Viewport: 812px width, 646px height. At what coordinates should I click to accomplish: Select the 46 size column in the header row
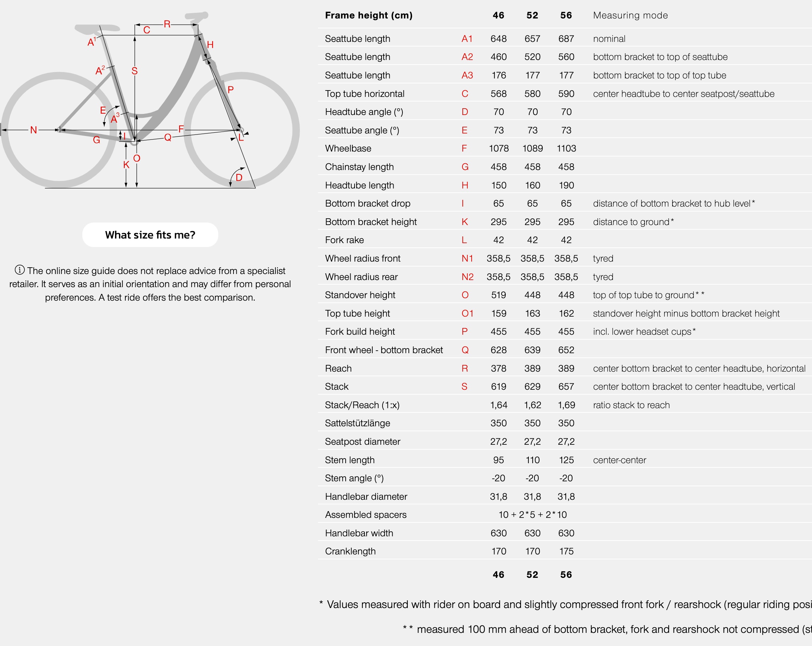(498, 16)
